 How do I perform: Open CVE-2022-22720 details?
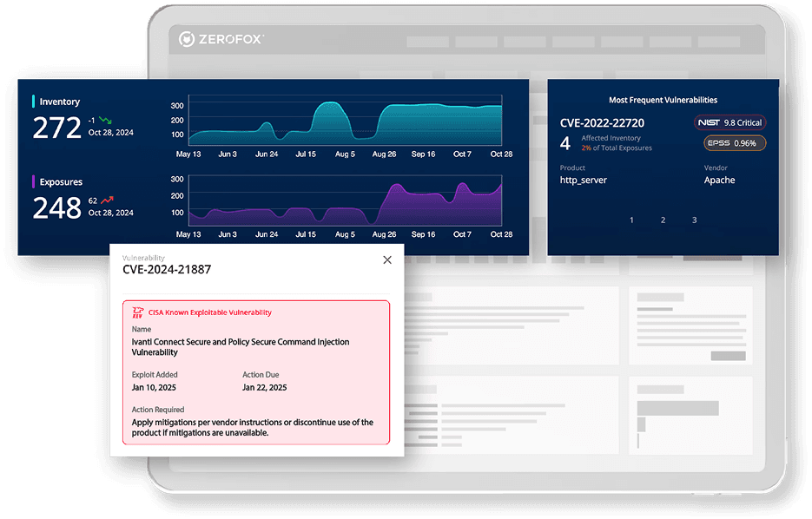[x=602, y=122]
